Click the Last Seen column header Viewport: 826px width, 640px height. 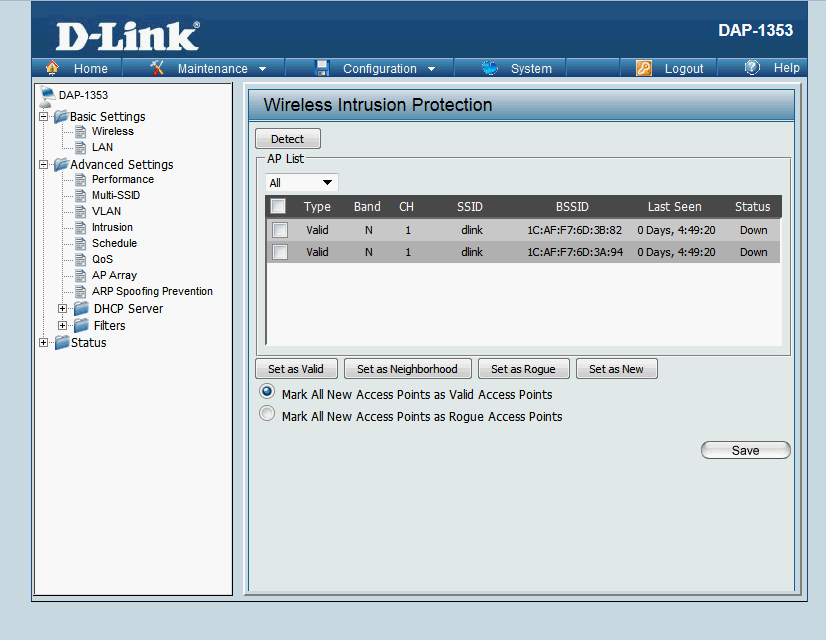coord(674,206)
